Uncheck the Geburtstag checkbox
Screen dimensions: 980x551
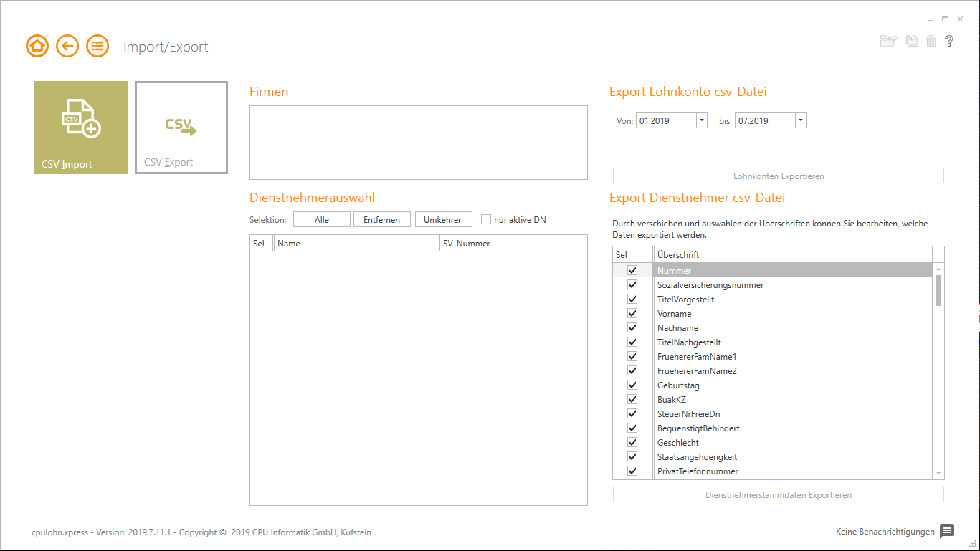click(632, 385)
